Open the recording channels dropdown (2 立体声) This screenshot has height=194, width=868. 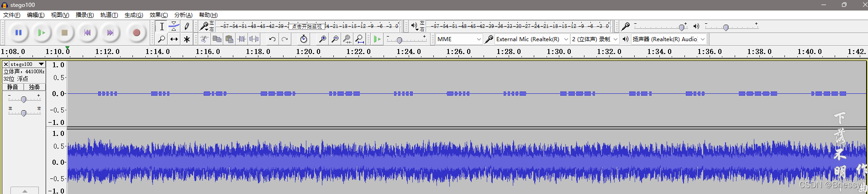click(x=595, y=39)
